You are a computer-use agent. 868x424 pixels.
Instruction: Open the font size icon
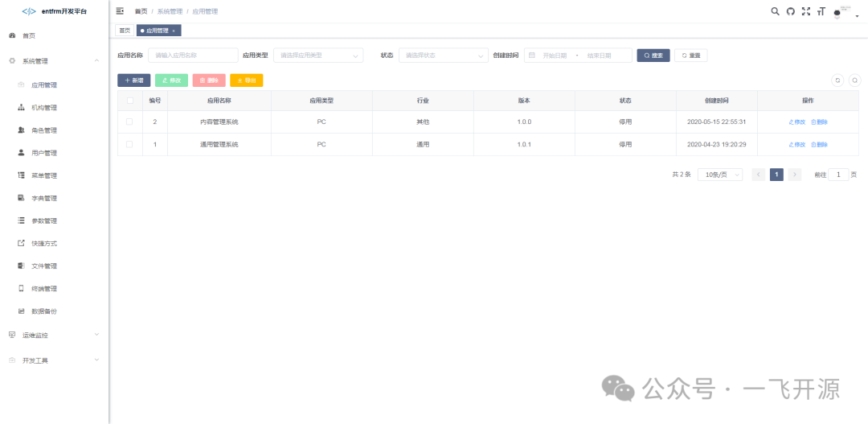(821, 11)
